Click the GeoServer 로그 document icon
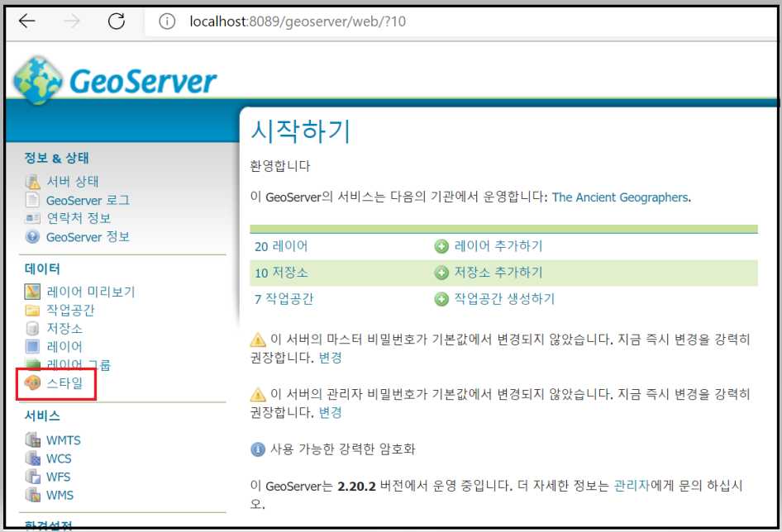Viewport: 782px width, 532px height. (32, 200)
